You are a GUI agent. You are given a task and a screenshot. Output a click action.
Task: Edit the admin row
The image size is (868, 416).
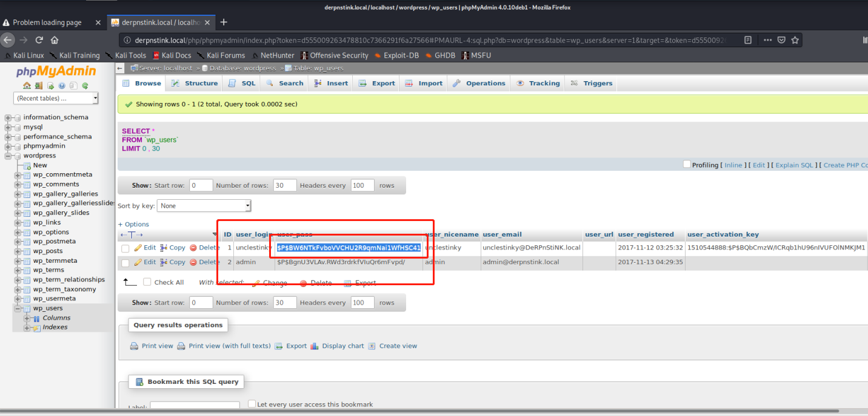pyautogui.click(x=145, y=262)
